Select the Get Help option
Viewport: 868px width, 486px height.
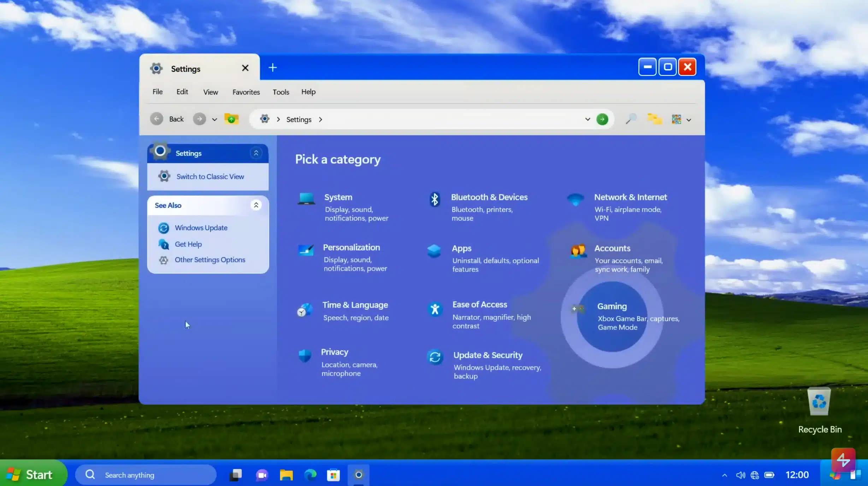pyautogui.click(x=187, y=244)
